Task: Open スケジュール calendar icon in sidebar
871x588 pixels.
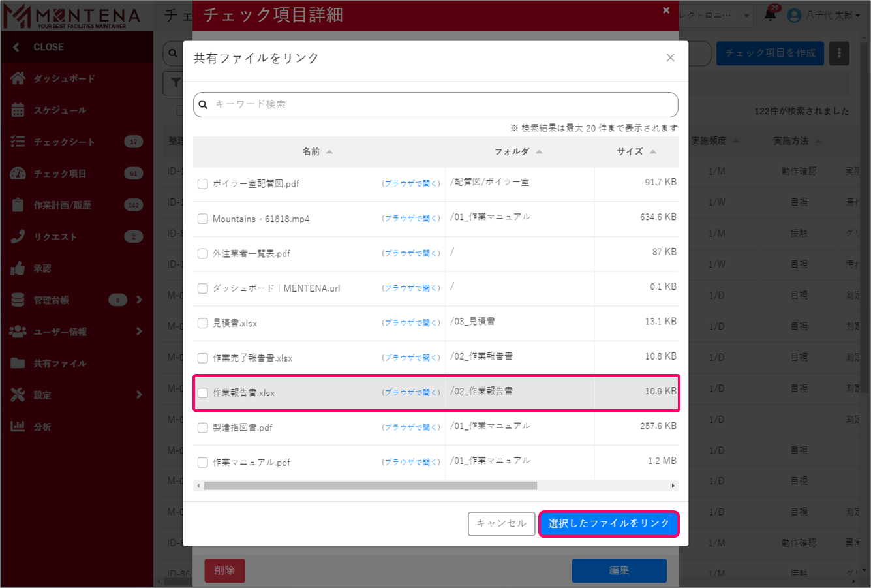Action: 18,110
